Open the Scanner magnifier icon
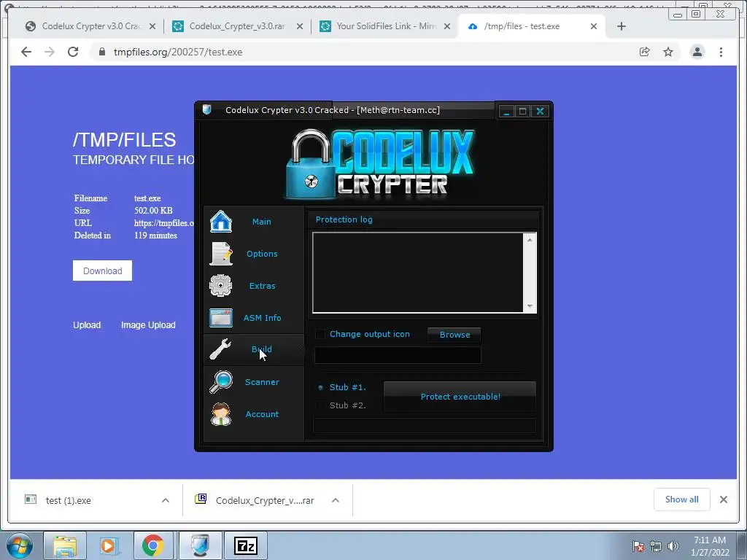The height and width of the screenshot is (560, 747). (220, 382)
